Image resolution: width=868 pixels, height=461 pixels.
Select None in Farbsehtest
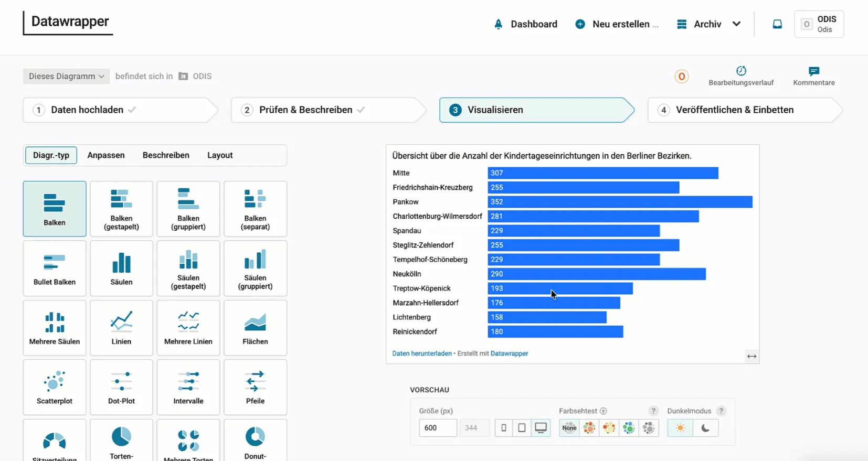pos(569,428)
